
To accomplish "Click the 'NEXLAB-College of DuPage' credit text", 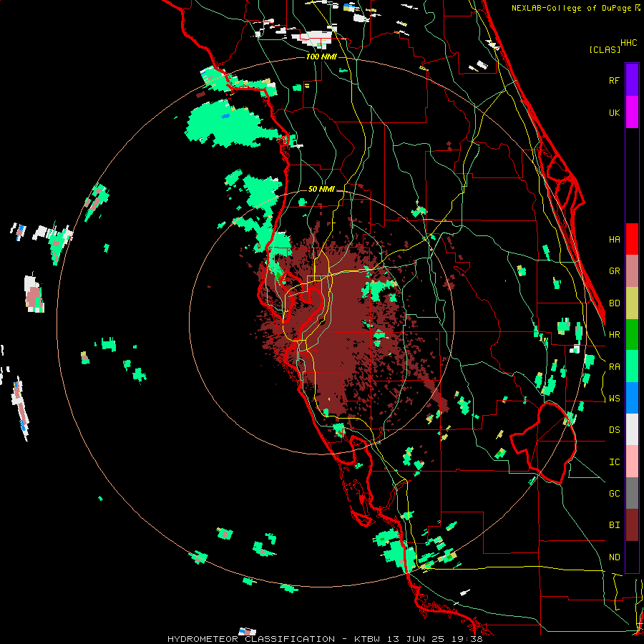I will (x=571, y=8).
